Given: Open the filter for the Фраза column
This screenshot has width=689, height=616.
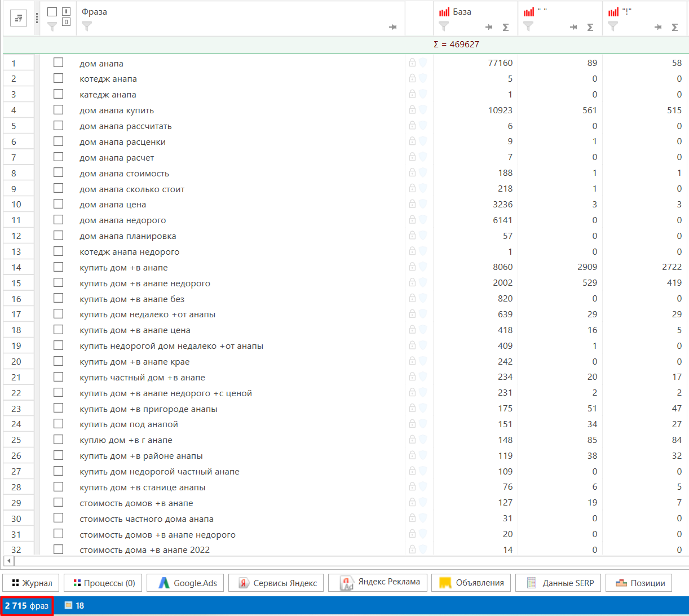Looking at the screenshot, I should [87, 26].
